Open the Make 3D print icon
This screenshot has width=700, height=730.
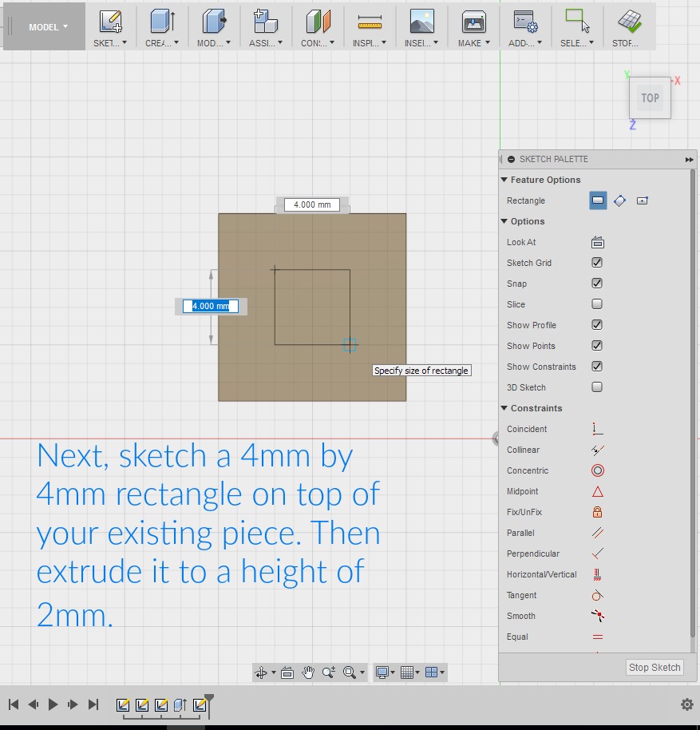tap(473, 22)
